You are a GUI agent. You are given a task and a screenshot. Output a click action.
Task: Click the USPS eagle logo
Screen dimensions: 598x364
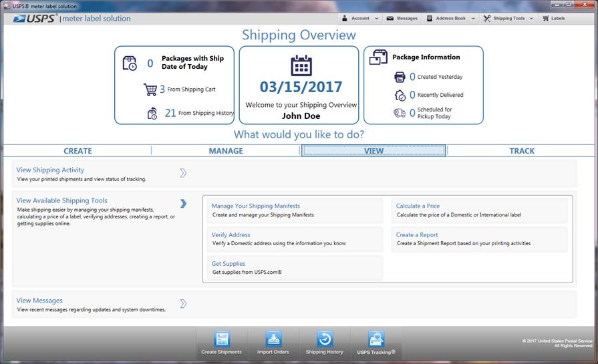19,19
